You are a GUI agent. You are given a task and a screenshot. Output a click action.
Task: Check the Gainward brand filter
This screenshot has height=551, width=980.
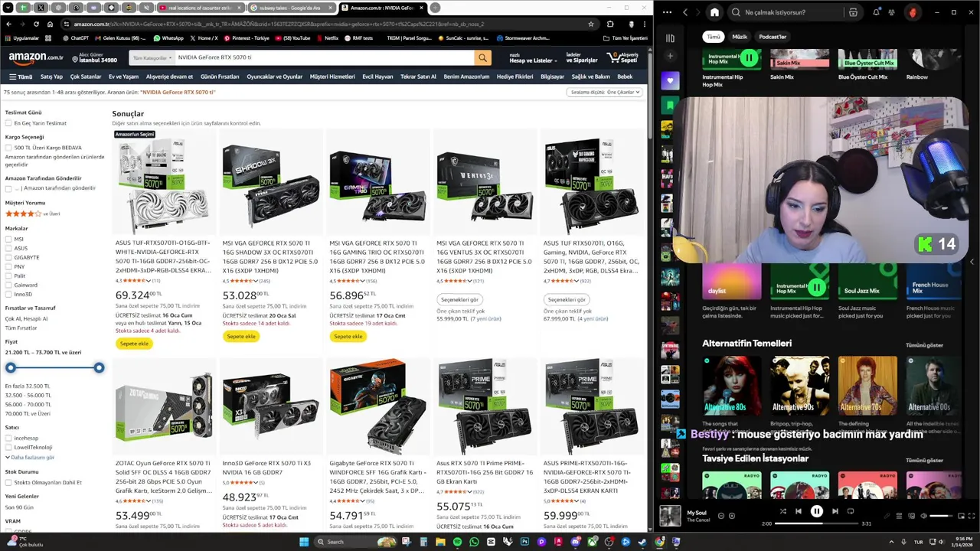[x=8, y=285]
